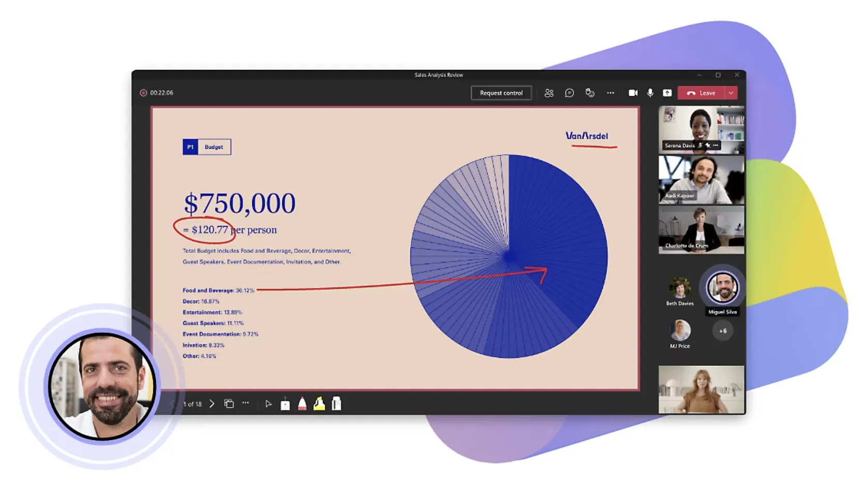
Task: Click the '$120.77 per person' text
Action: [x=234, y=230]
